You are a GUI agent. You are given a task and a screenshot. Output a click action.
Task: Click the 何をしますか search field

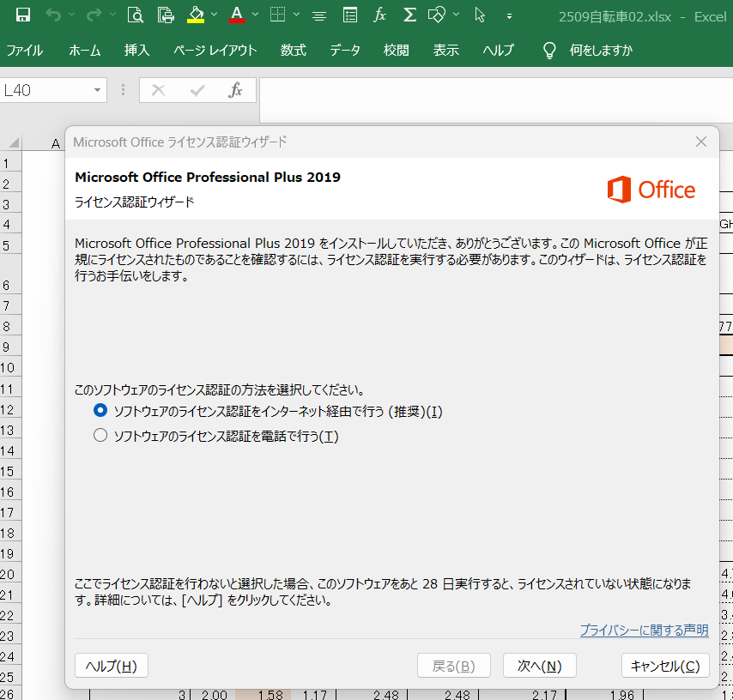coord(601,51)
